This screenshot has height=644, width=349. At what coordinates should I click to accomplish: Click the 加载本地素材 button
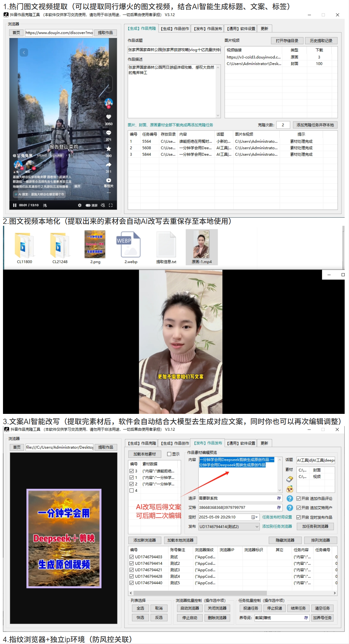coord(145,454)
